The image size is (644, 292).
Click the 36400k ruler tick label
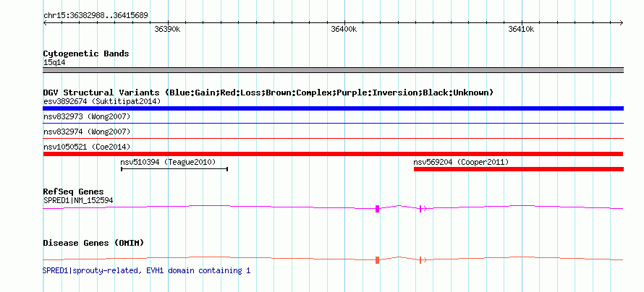pos(344,29)
